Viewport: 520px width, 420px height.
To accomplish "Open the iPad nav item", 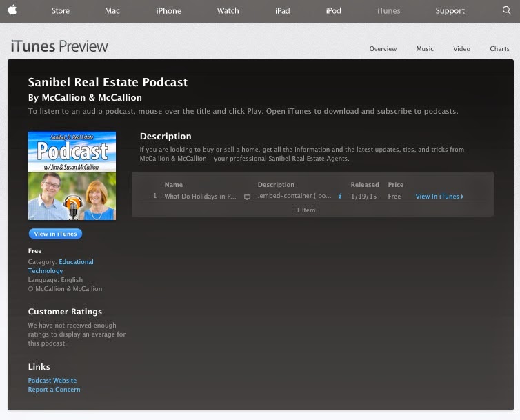I will (283, 10).
